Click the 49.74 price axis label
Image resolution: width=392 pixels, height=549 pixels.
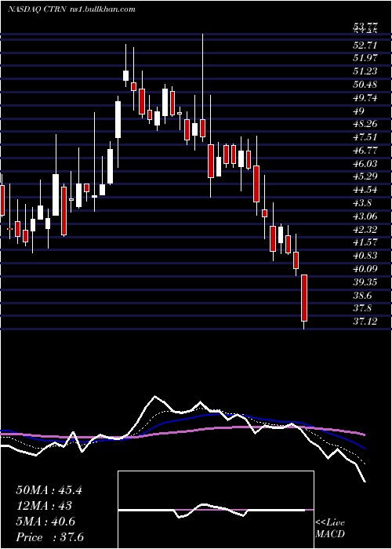pyautogui.click(x=365, y=98)
